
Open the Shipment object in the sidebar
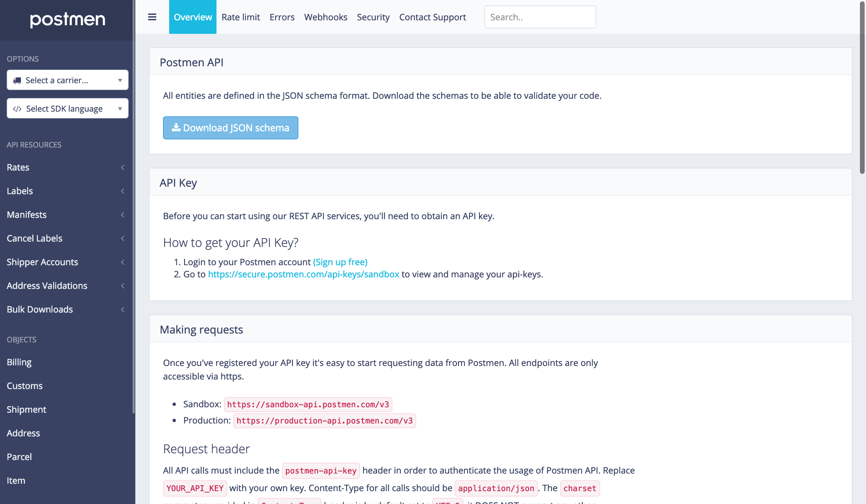26,410
